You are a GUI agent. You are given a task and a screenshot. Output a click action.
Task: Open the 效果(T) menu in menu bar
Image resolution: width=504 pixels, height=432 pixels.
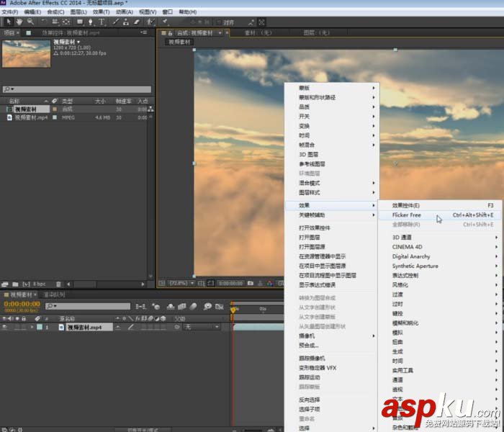(x=100, y=12)
